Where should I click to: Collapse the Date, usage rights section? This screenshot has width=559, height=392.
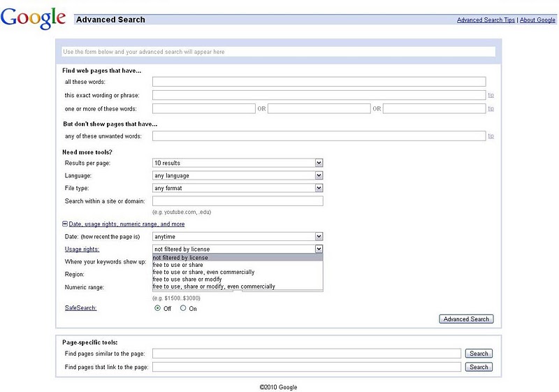(65, 224)
